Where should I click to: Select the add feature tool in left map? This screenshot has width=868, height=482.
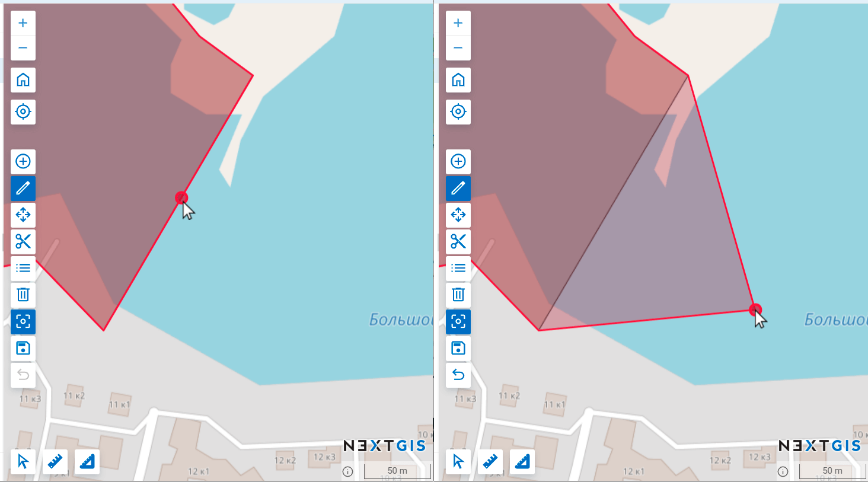click(23, 161)
